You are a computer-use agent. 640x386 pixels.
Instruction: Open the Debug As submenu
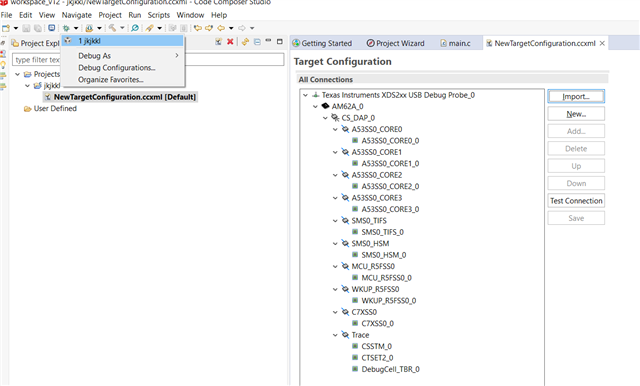(122, 55)
